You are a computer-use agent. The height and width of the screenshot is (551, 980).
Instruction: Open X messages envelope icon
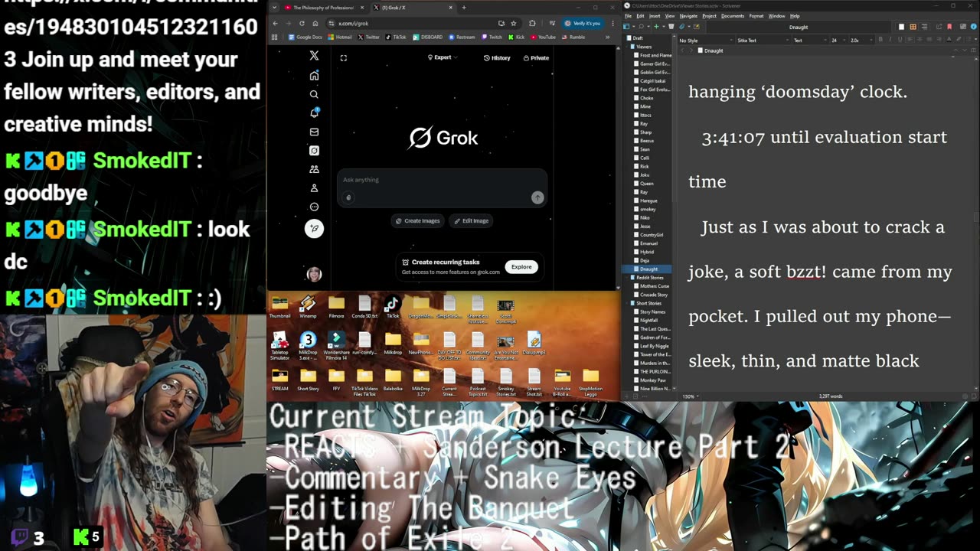point(314,132)
